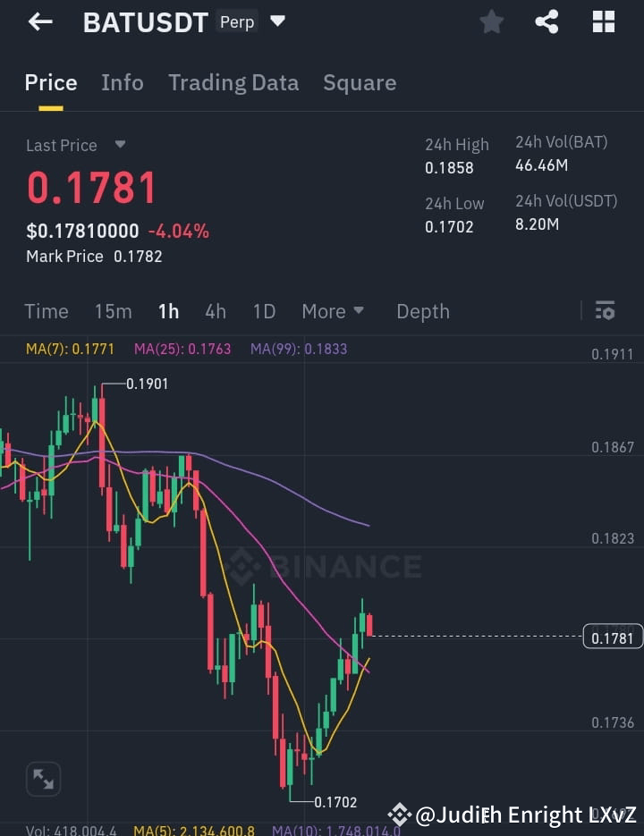Open chart settings via the gear-list icon
Viewport: 644px width, 836px height.
(605, 310)
